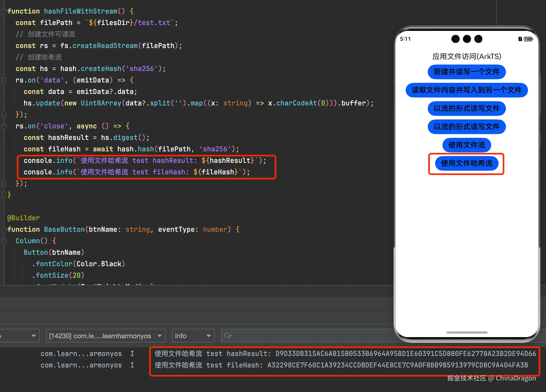
Task: Click fold end marker at hashFileWithStream closing brace
Action: tap(4, 195)
